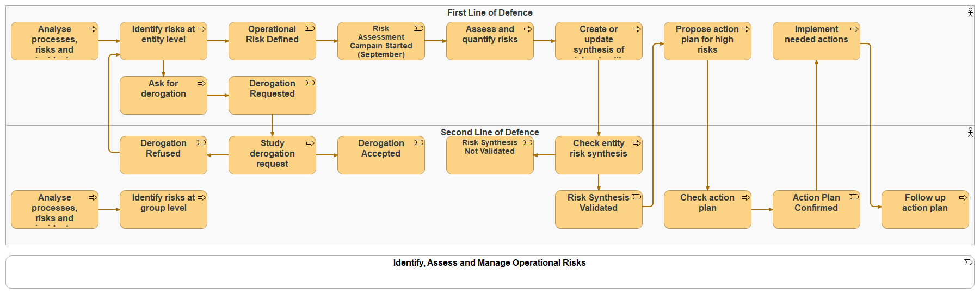Select 'Risk Assessment Campain Started (September)' event
The height and width of the screenshot is (294, 980).
[x=381, y=41]
